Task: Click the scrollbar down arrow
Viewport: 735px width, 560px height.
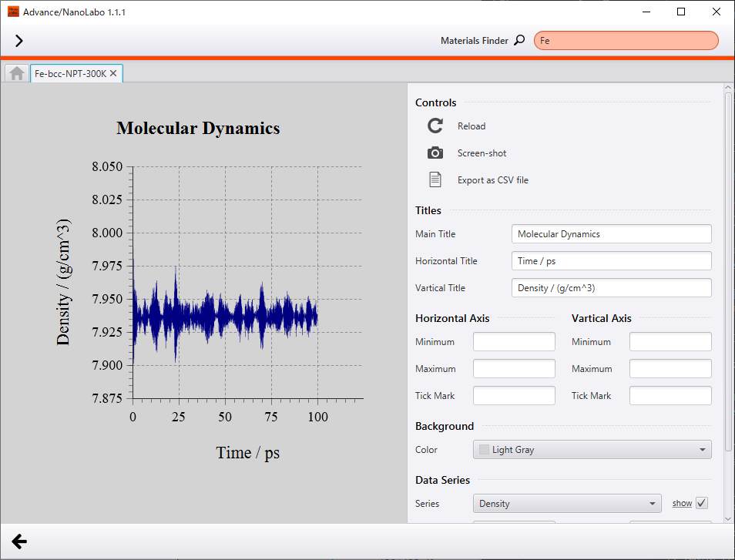Action: 728,518
